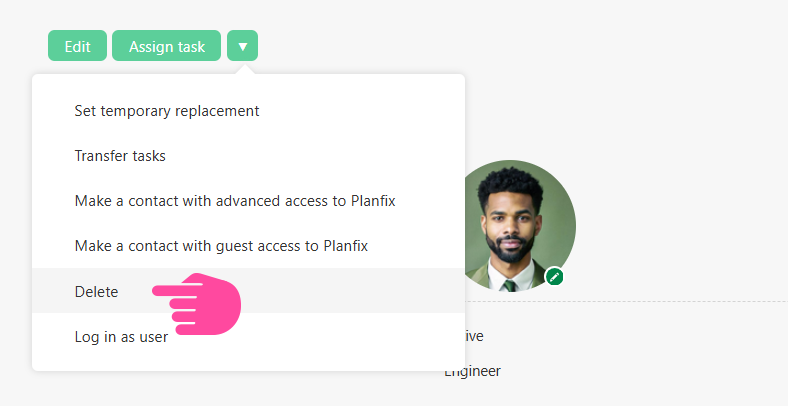Click the Engineer position text
788x406 pixels.
pos(475,371)
